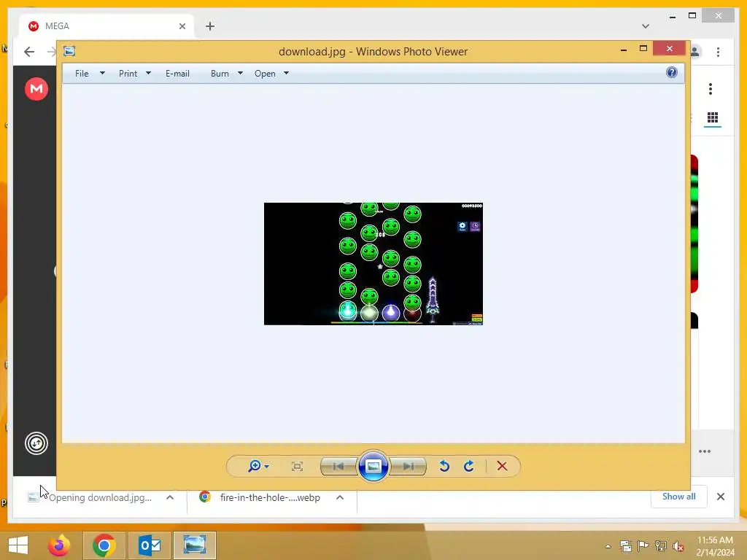Click the MEGA logo in sidebar
Viewport: 747px width, 560px height.
click(x=36, y=88)
